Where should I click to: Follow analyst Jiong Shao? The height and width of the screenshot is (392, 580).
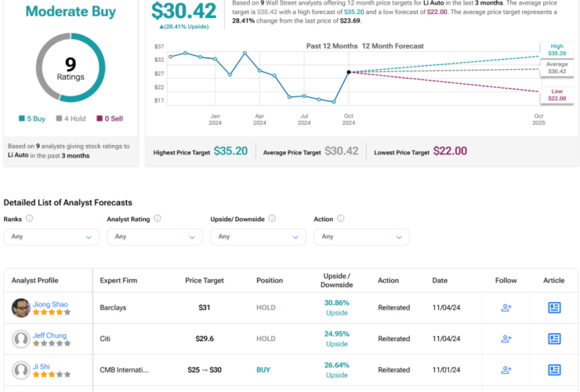click(x=506, y=307)
